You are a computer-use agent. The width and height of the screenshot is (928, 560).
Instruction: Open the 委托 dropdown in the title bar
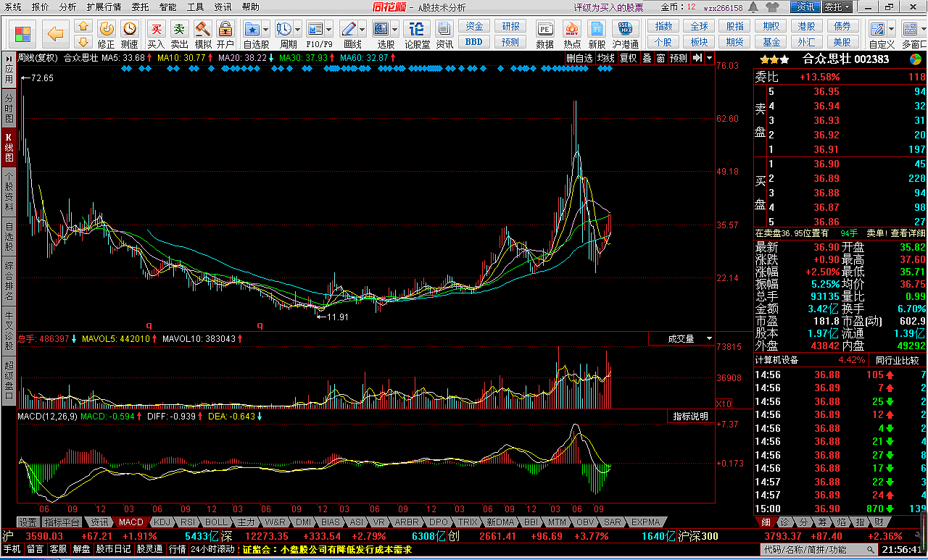click(837, 7)
